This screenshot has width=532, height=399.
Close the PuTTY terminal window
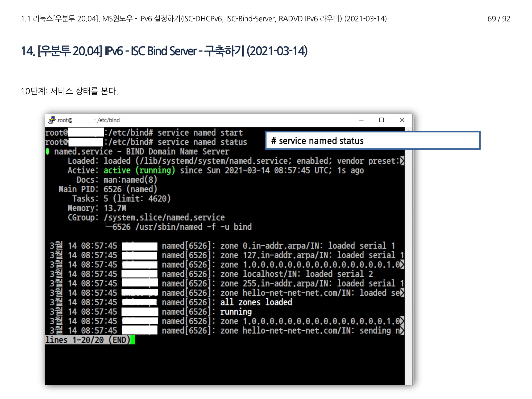(x=402, y=120)
